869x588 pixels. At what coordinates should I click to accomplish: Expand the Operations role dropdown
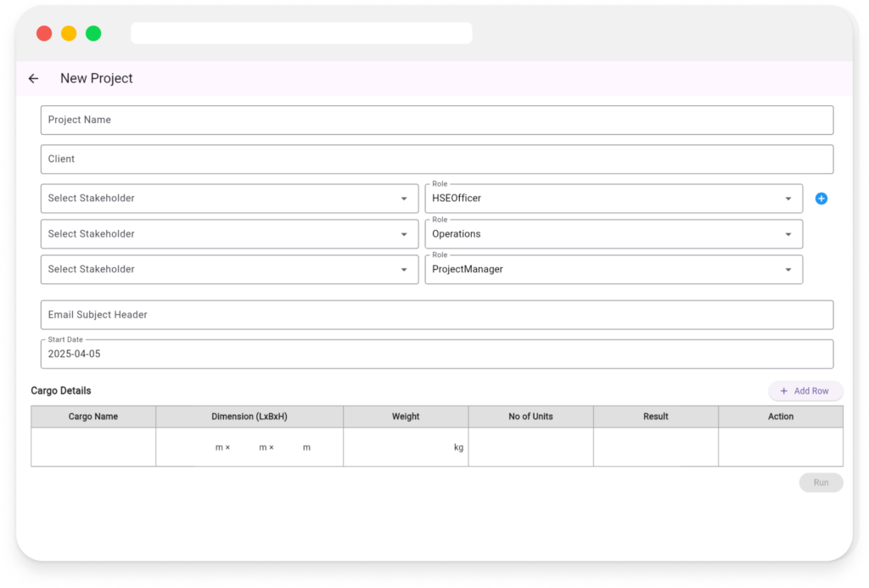pyautogui.click(x=613, y=234)
